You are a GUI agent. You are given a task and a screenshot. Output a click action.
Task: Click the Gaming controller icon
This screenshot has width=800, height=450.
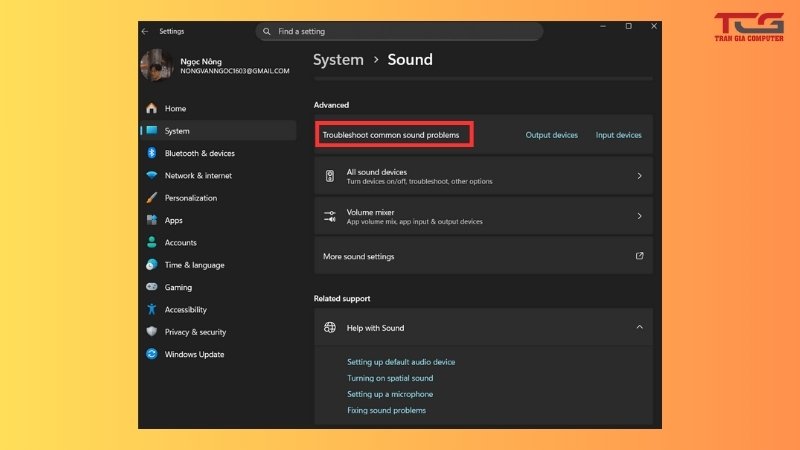(152, 287)
